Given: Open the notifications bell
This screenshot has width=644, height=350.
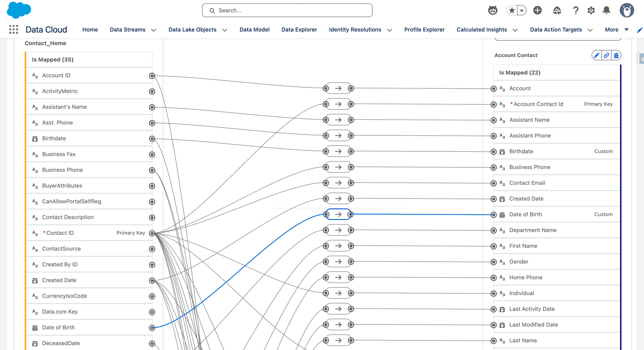Looking at the screenshot, I should [x=607, y=11].
